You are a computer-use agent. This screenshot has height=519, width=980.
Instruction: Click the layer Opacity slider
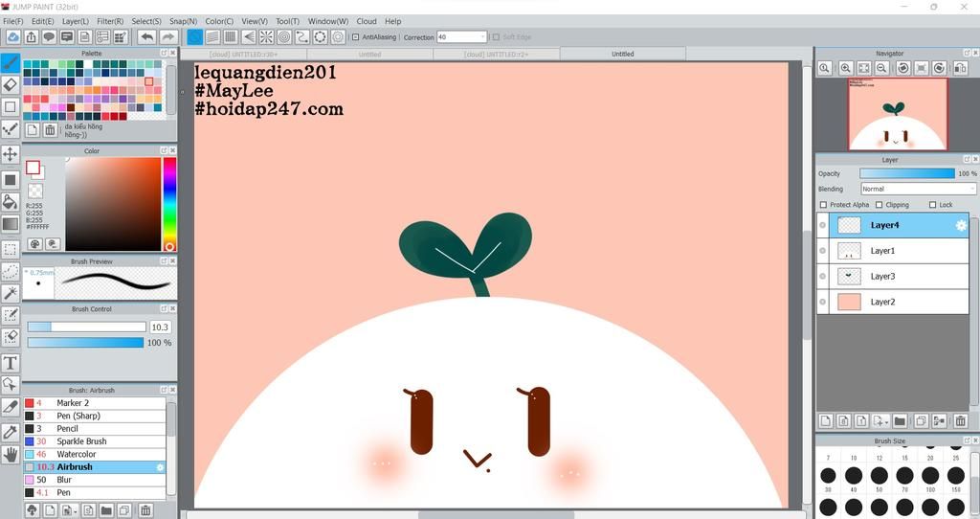click(x=907, y=173)
